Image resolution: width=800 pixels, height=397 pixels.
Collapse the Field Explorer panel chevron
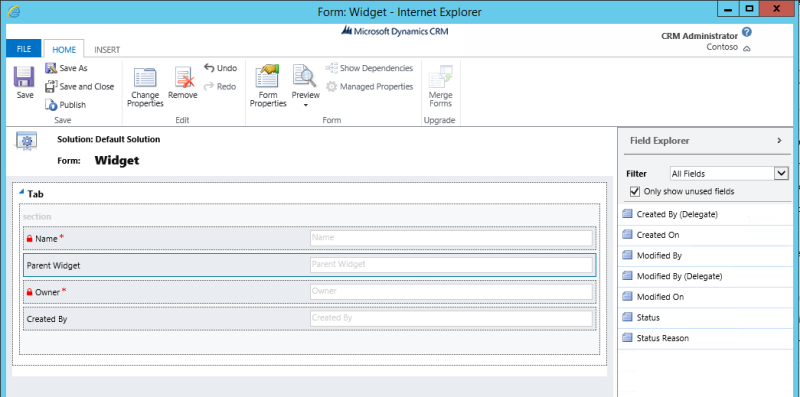pyautogui.click(x=779, y=140)
